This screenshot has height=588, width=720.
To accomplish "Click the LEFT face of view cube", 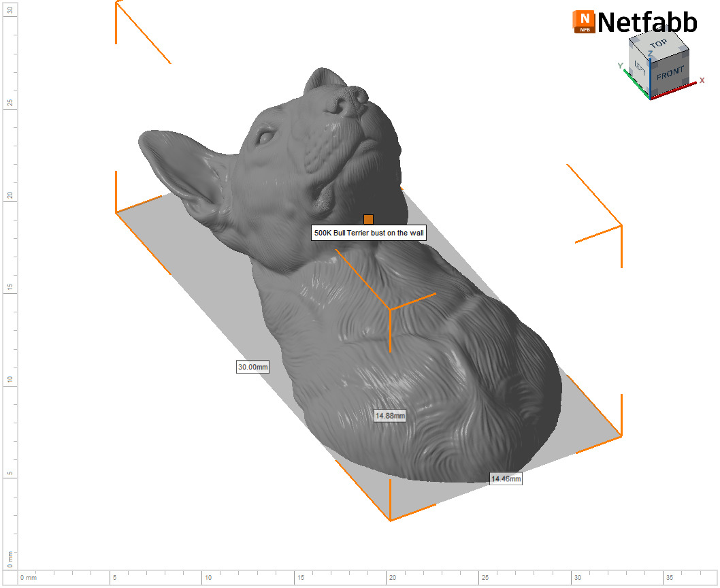I will tap(640, 68).
